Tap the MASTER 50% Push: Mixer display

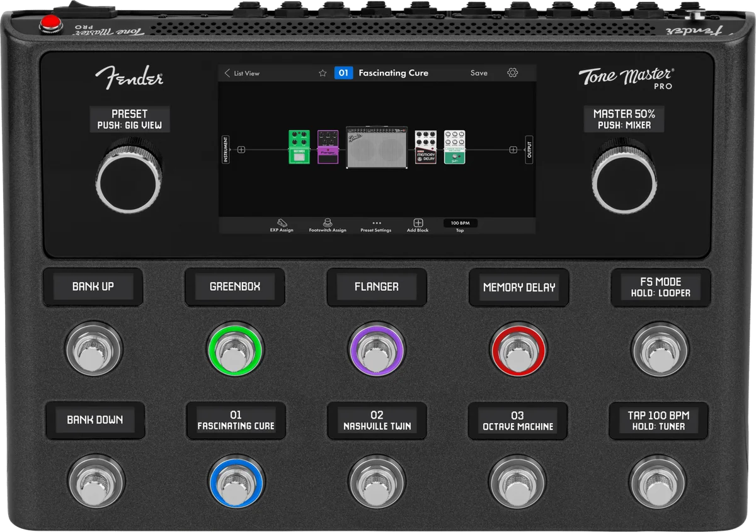coord(624,119)
